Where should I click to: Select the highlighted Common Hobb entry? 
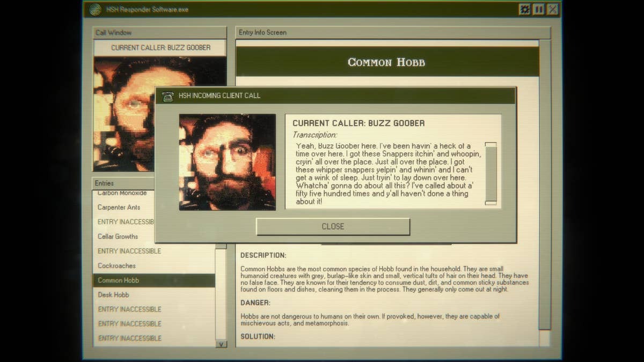119,280
